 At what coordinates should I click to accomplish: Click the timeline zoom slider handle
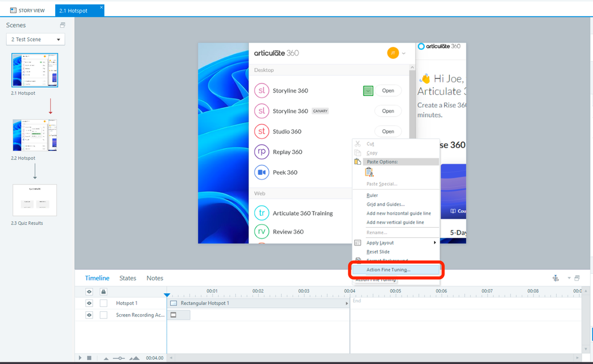click(120, 358)
